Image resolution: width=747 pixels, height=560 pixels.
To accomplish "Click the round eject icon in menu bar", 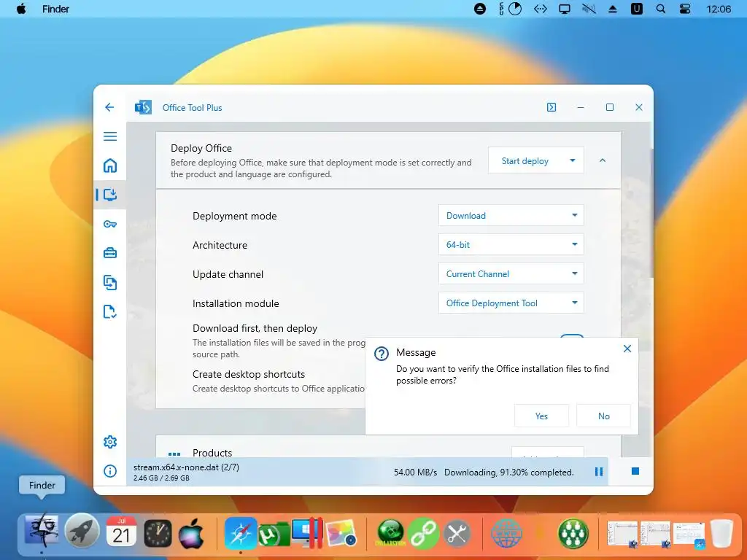I will (x=480, y=9).
